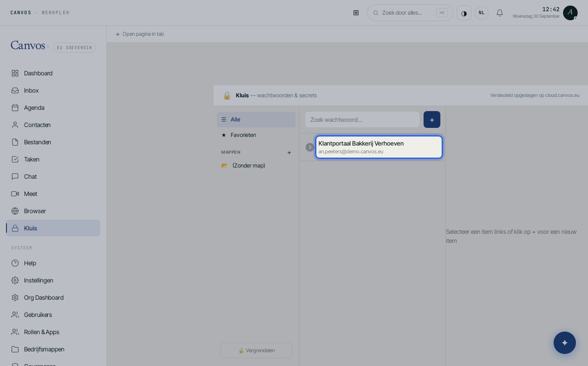Click 'Open pagina in tab' link
588x366 pixels.
pos(140,34)
